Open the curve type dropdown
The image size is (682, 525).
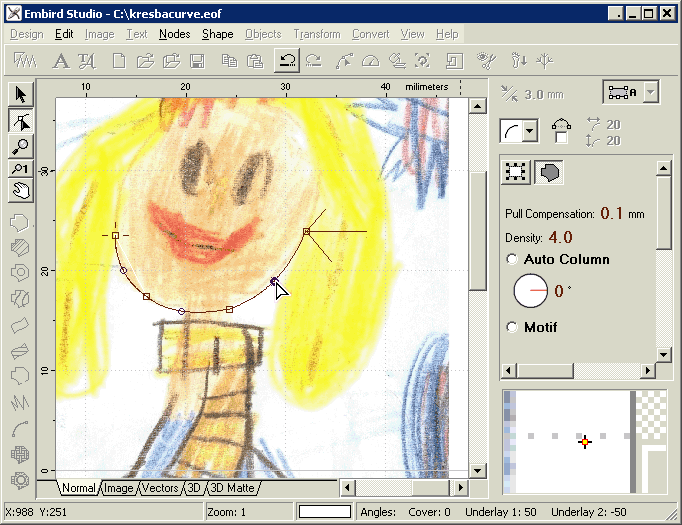530,131
